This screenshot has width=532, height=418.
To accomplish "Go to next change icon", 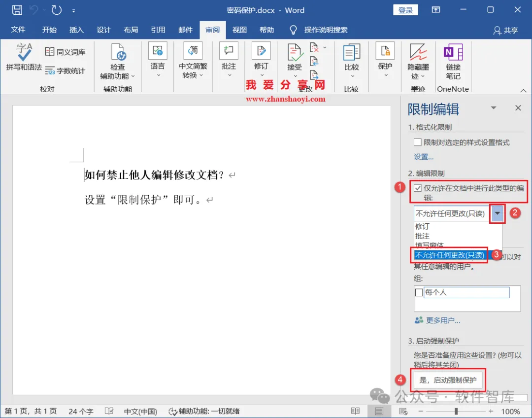I will 314,75.
